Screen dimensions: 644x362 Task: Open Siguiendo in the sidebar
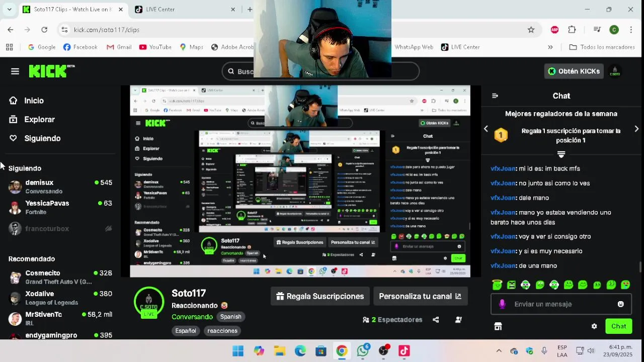point(42,138)
